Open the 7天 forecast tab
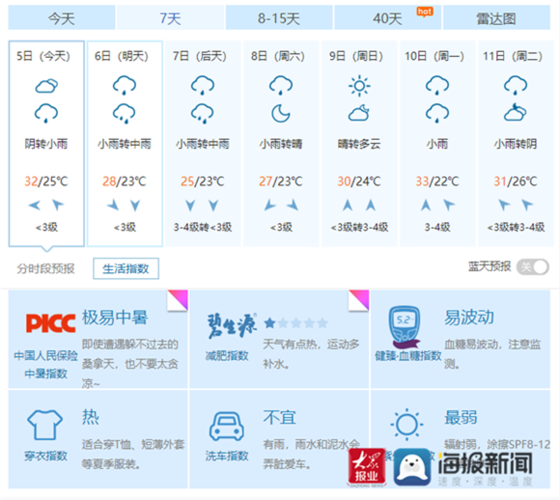 [170, 18]
